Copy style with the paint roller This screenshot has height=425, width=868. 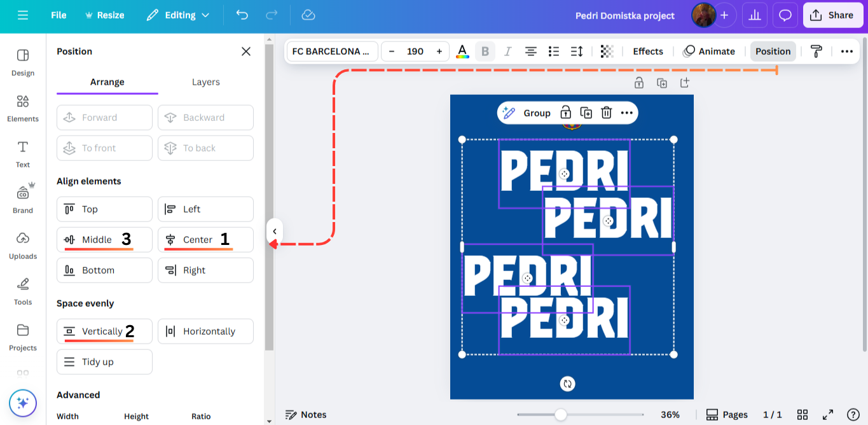816,52
